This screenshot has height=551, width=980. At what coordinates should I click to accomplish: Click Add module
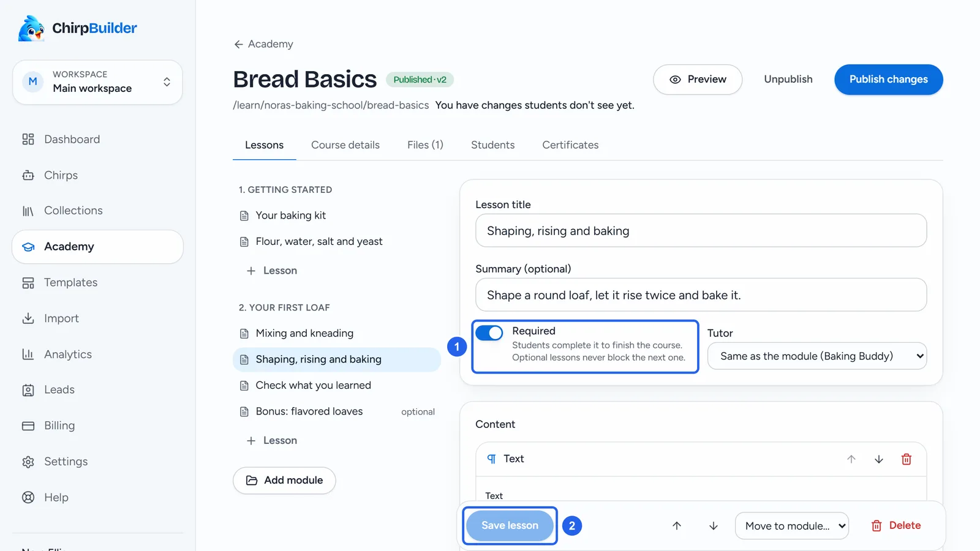[x=284, y=481]
